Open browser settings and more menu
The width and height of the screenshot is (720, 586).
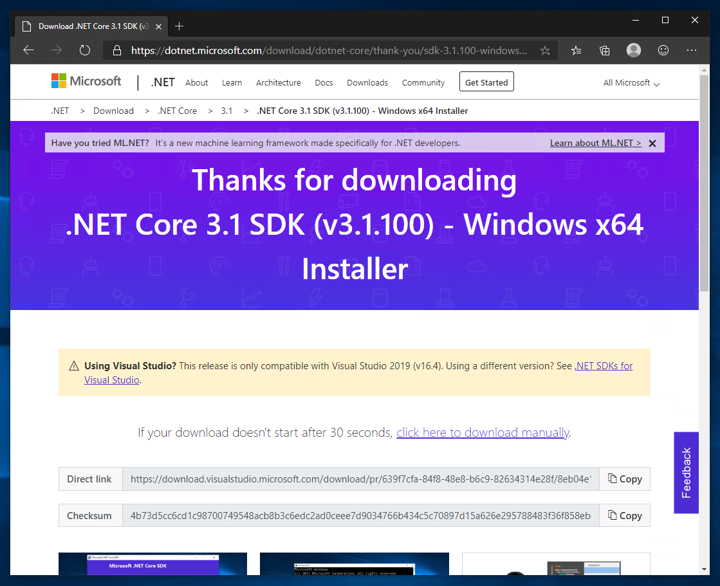(x=692, y=50)
